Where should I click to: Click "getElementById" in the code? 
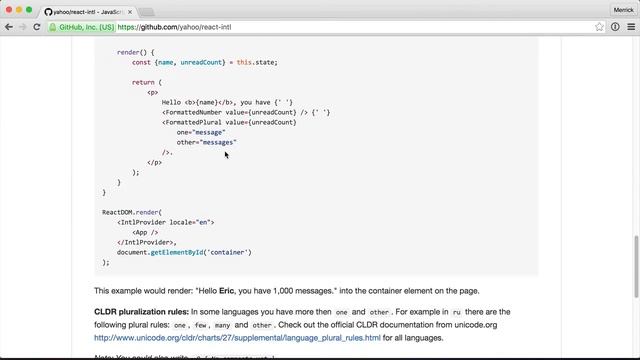(177, 252)
